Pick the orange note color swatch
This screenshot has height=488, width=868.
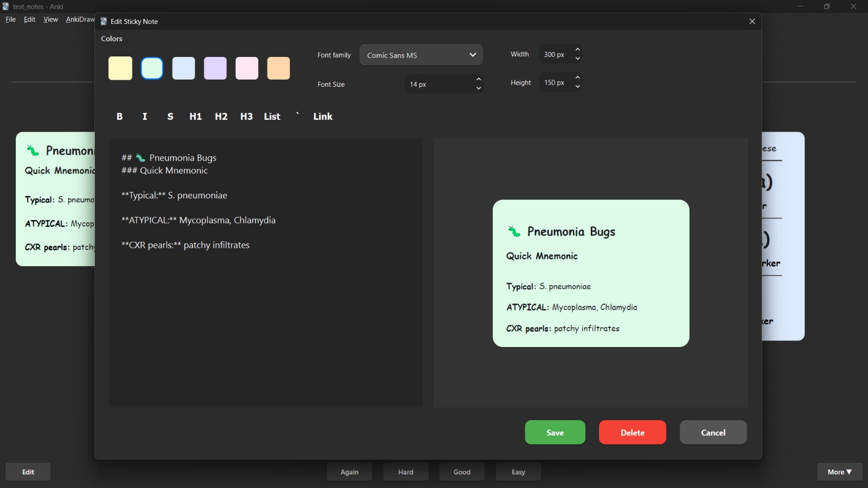click(x=278, y=68)
